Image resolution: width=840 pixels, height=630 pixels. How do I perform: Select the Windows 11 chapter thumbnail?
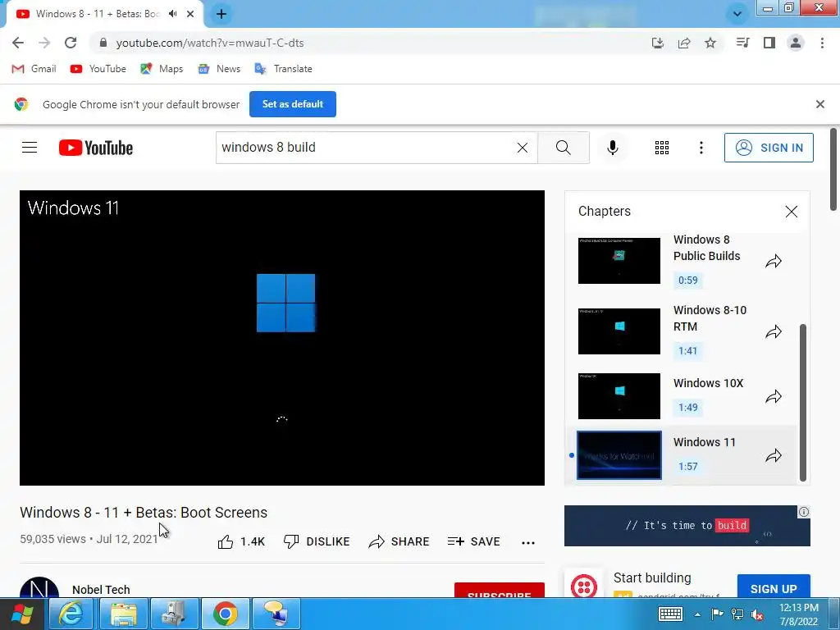tap(619, 455)
